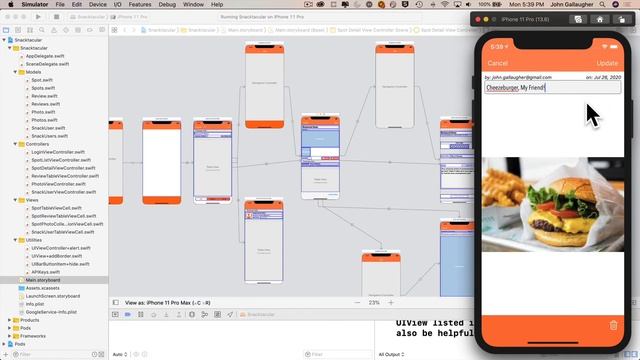
Task: Take a screenshot in the Simulator title bar
Action: coord(578,19)
